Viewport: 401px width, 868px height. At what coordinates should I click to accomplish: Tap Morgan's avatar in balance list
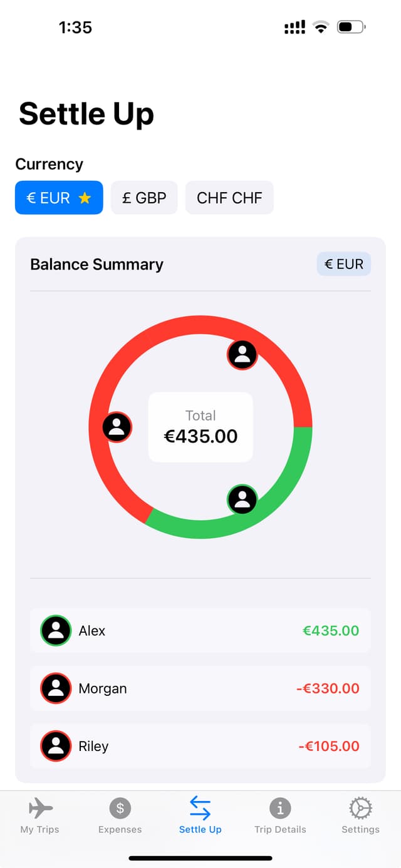click(x=56, y=688)
